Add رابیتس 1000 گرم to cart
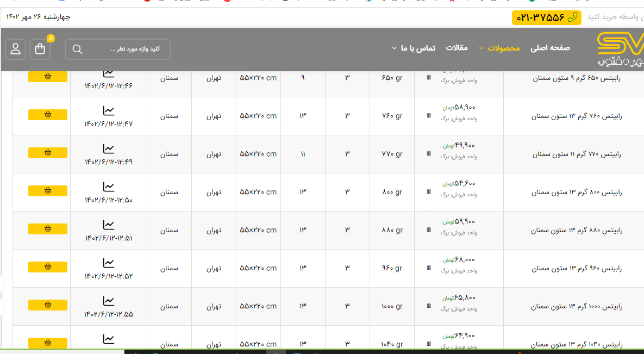This screenshot has height=354, width=644. coord(48,305)
